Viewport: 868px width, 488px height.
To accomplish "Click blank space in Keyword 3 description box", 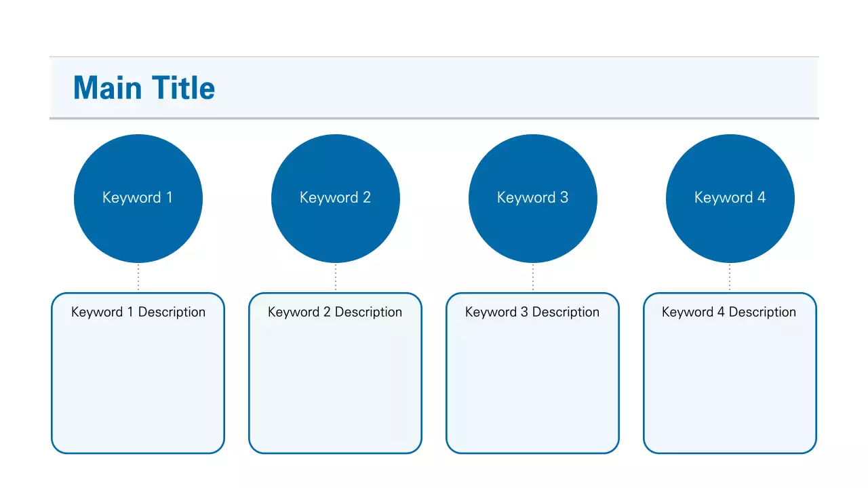I will (x=532, y=386).
